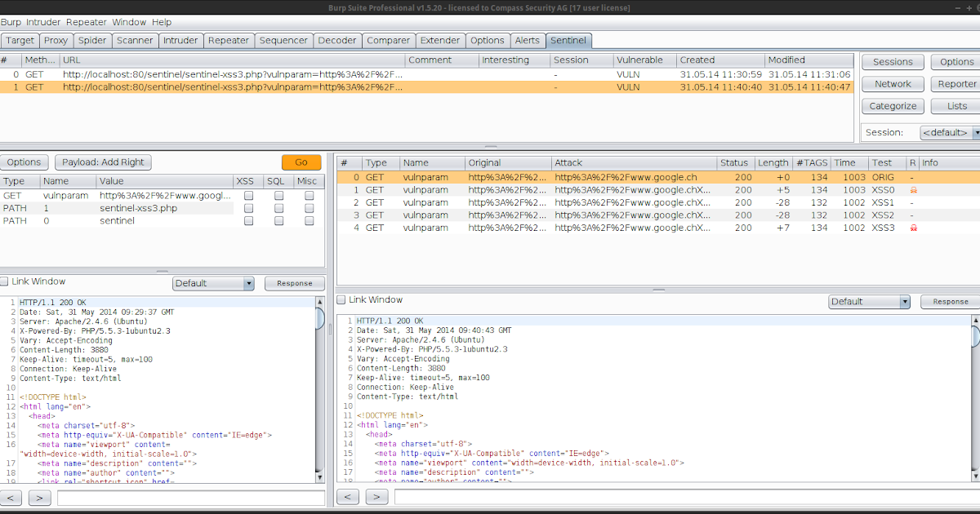Tick SQL checkbox for sentinel-xss3.php row
Image resolution: width=980 pixels, height=514 pixels.
click(x=278, y=209)
